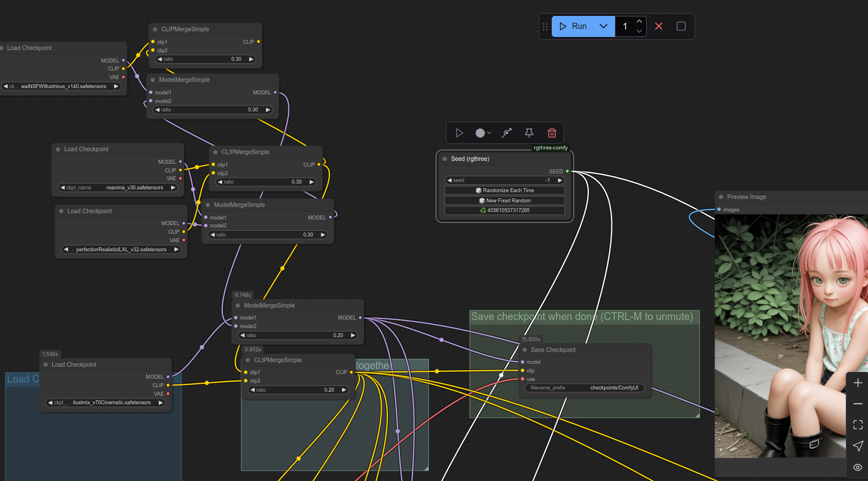Image resolution: width=868 pixels, height=481 pixels.
Task: Decrease the batch count by one
Action: [x=639, y=31]
